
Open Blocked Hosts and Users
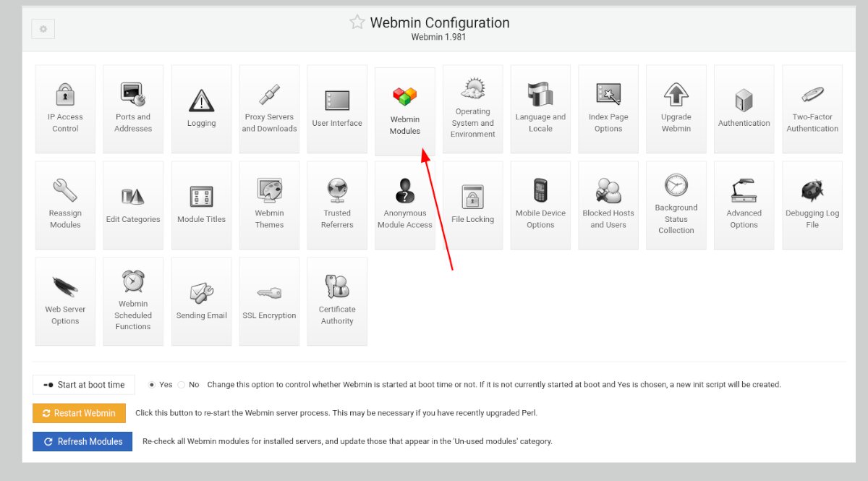tap(608, 205)
